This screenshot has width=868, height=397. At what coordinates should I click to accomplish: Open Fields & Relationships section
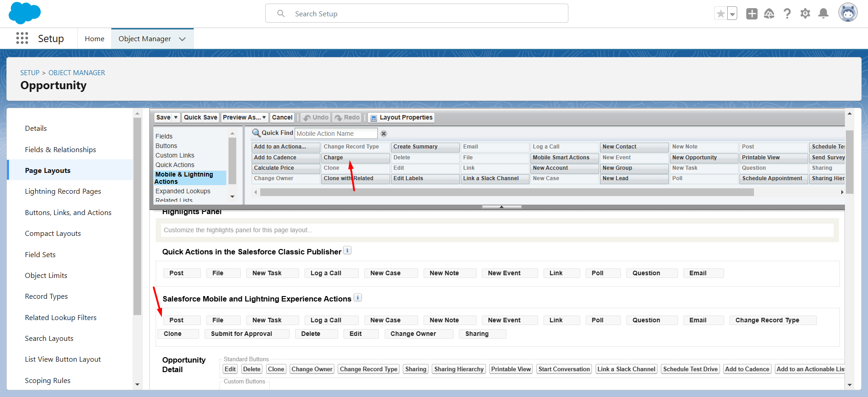click(x=60, y=149)
